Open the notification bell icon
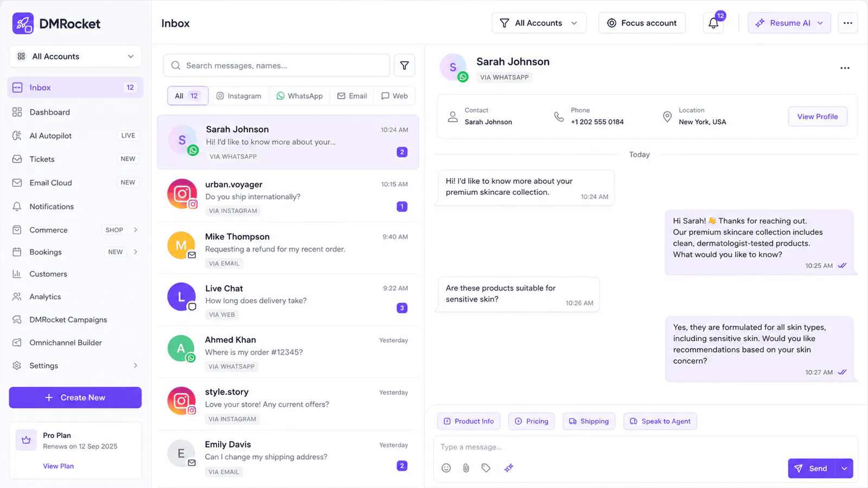This screenshot has width=868, height=488. point(713,23)
